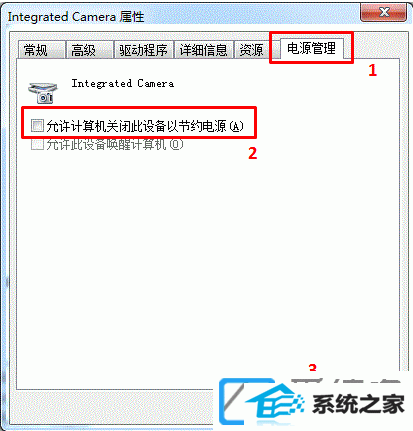Viewport: 413px width, 431px height.
Task: Click the greyed 允许此设备唤醒计算机(O) label
Action: point(115,145)
